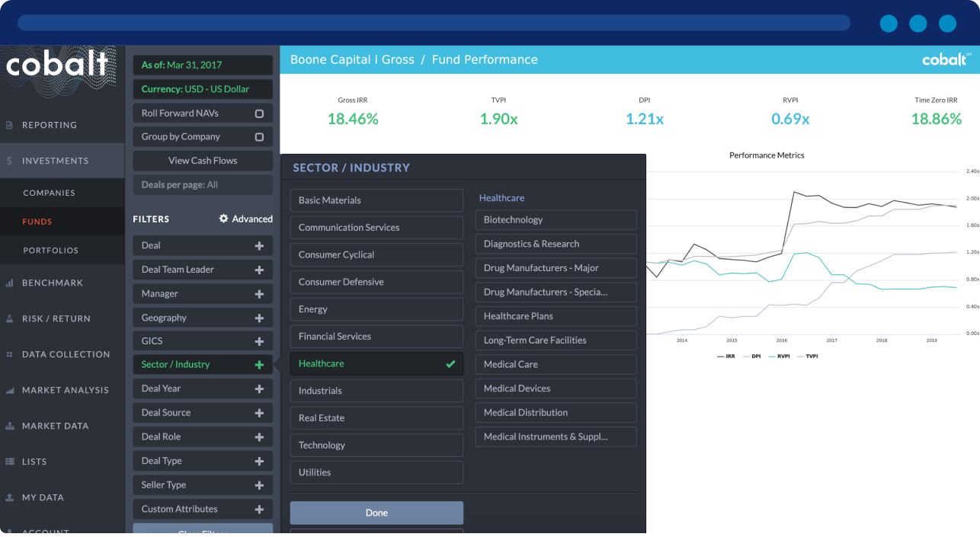The height and width of the screenshot is (537, 980).
Task: Click the Risk / Return flask icon
Action: click(x=10, y=318)
